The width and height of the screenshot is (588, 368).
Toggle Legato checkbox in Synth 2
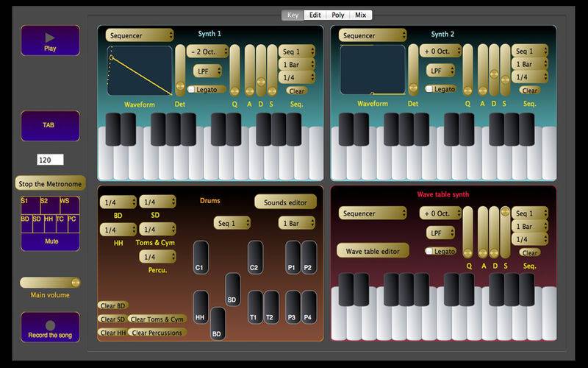(429, 89)
